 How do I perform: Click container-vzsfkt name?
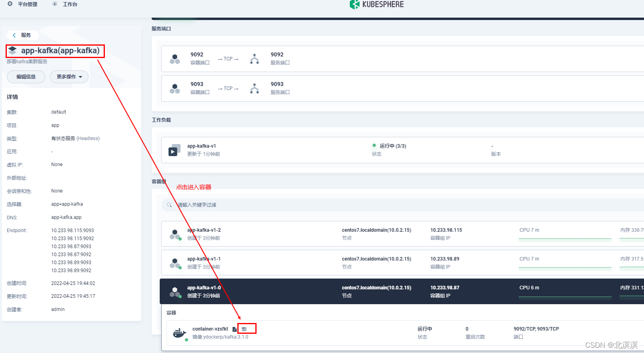click(210, 329)
